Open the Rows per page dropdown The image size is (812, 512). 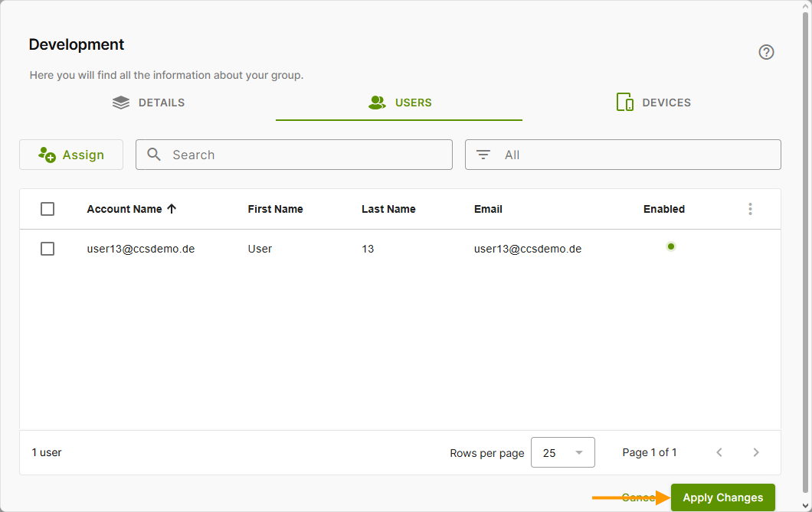pyautogui.click(x=562, y=452)
